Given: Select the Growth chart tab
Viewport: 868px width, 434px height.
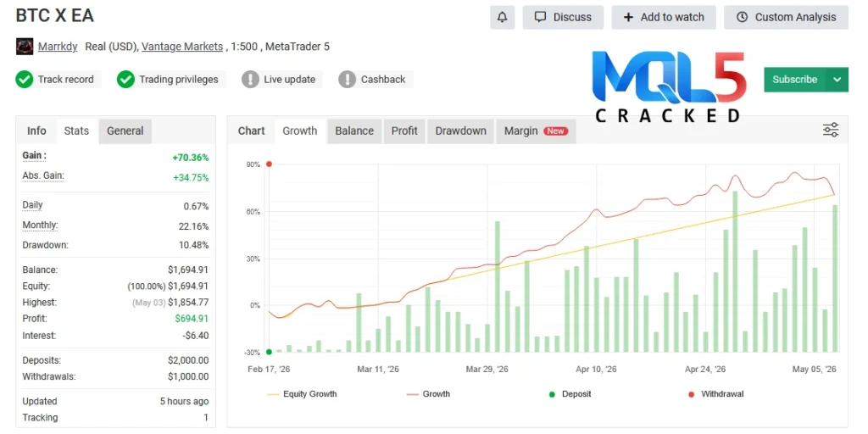Looking at the screenshot, I should (299, 131).
